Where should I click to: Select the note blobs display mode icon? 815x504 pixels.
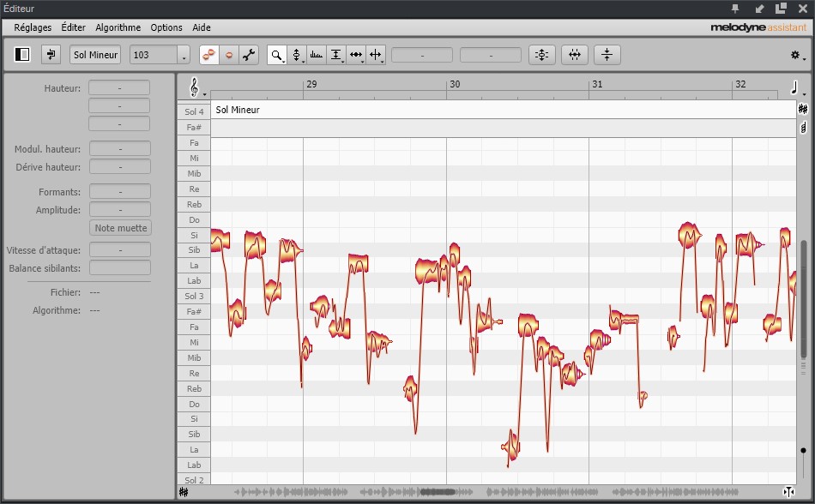point(209,55)
